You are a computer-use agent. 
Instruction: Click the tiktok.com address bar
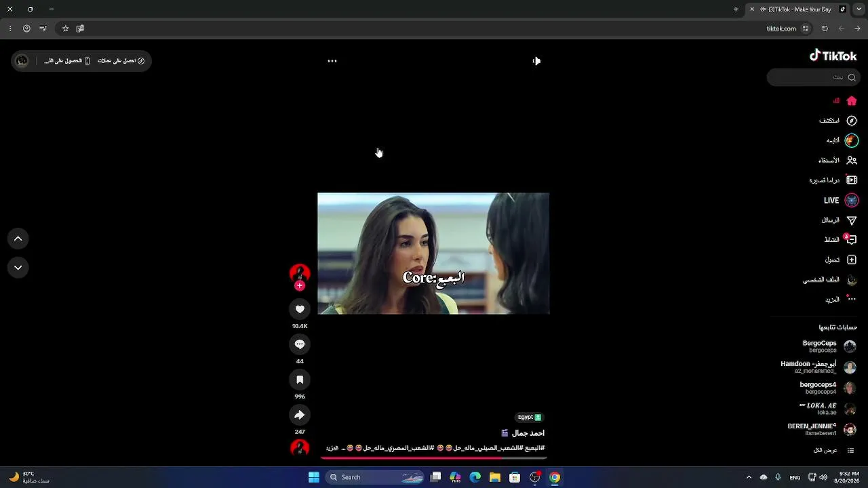pos(781,28)
